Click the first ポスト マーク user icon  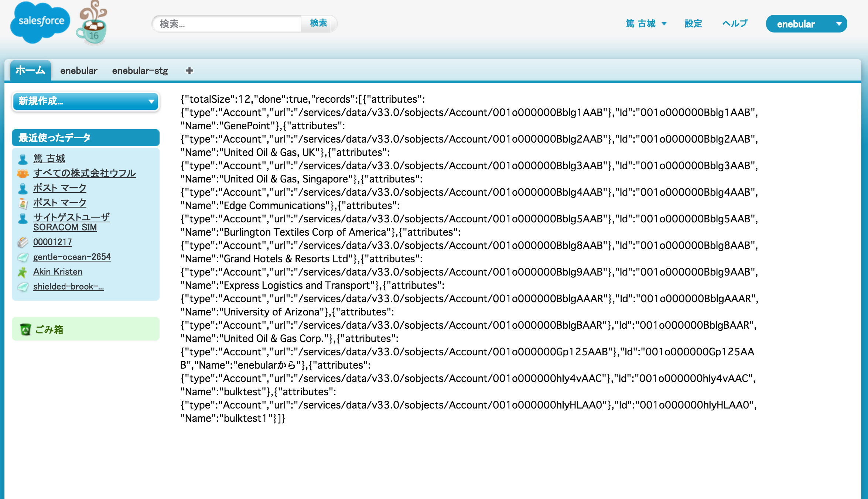point(23,188)
